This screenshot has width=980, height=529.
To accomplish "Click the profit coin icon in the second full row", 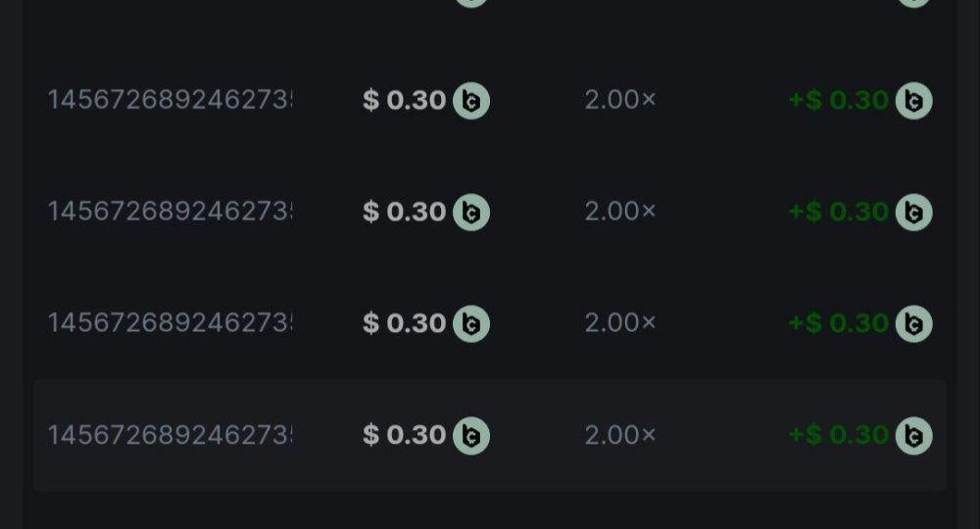I will (x=914, y=212).
